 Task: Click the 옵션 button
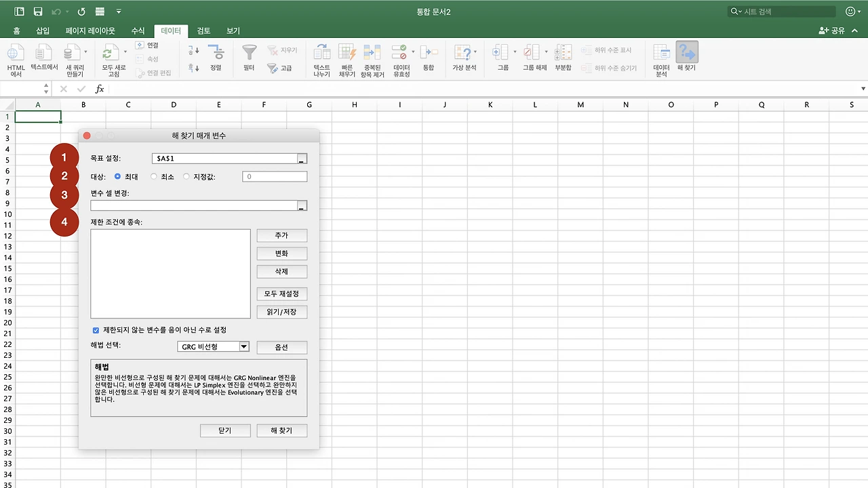281,347
